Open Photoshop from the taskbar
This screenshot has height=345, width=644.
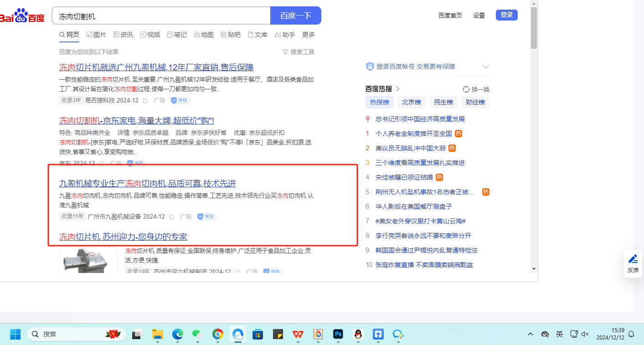point(338,334)
